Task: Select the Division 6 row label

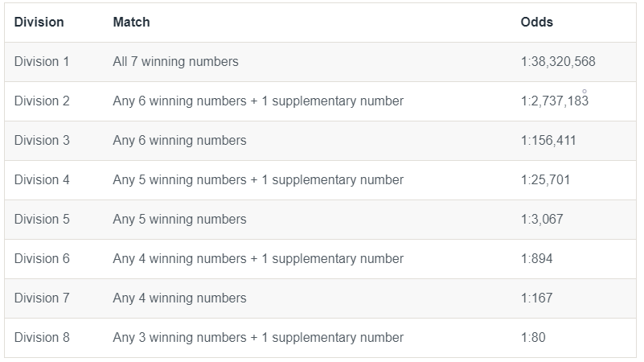Action: coord(42,259)
